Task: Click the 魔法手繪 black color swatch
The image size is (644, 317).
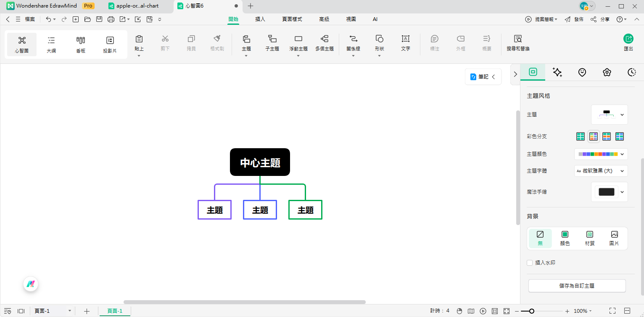Action: point(606,192)
